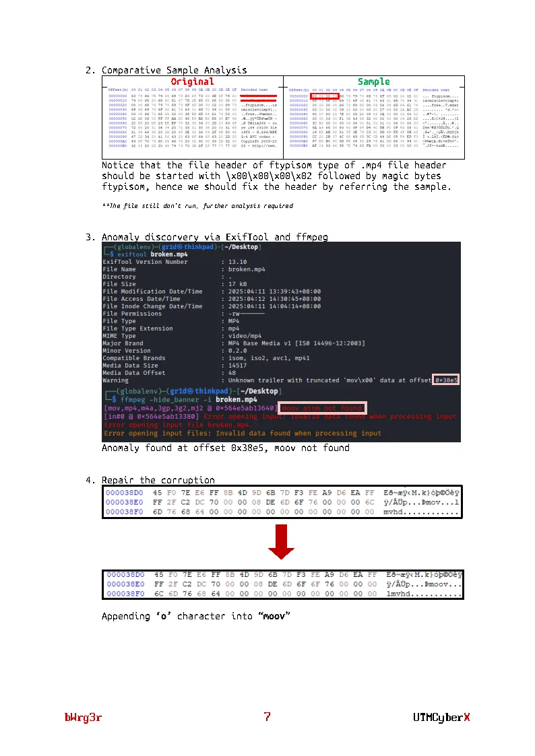
Task: Click the highlighted 0x38e5 offset box
Action: (x=445, y=380)
